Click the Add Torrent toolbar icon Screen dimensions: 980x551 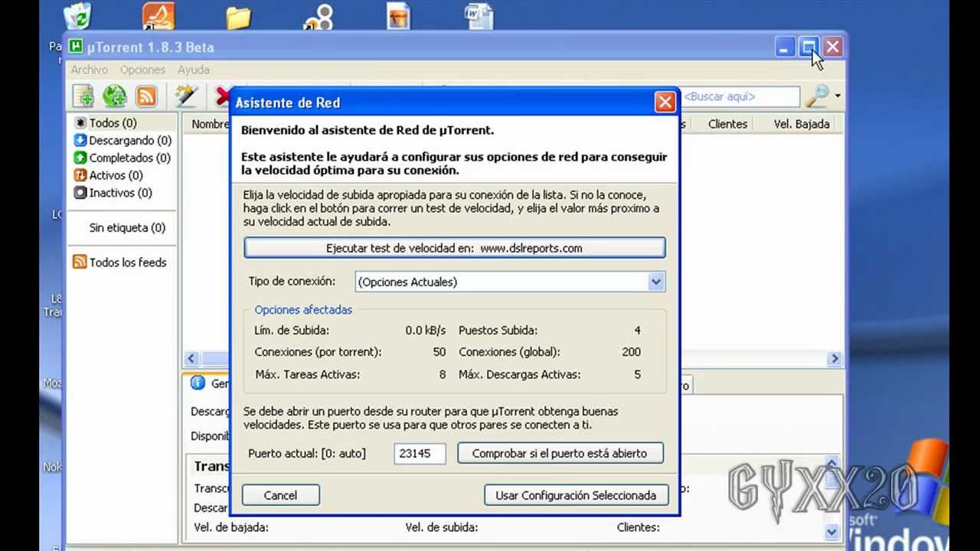coord(83,96)
